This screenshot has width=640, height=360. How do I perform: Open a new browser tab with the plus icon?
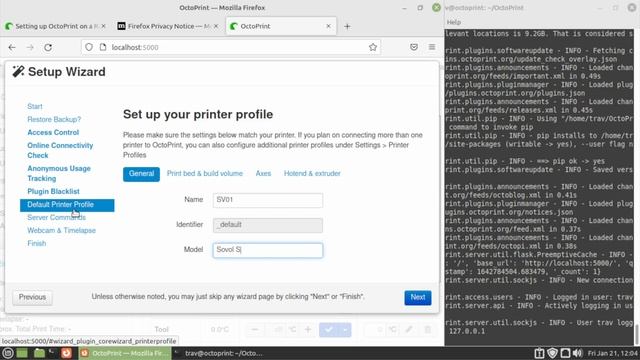[347, 27]
